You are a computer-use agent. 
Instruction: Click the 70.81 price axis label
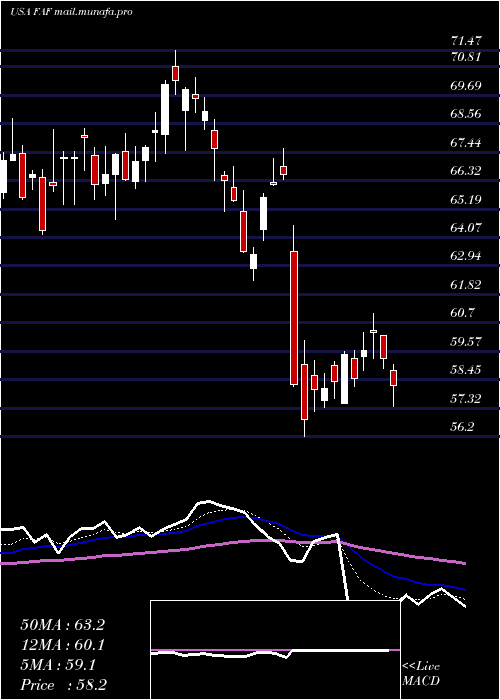point(466,57)
